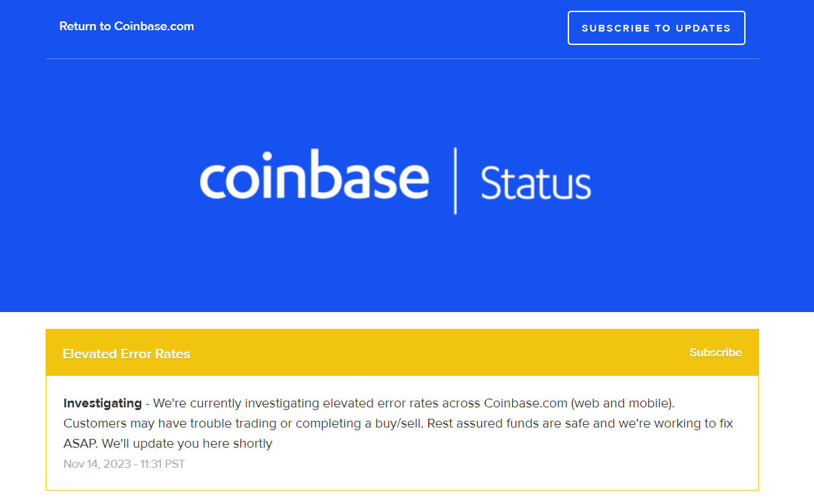Click the "We'll update you here shortly" sentence
The height and width of the screenshot is (504, 814).
[187, 444]
